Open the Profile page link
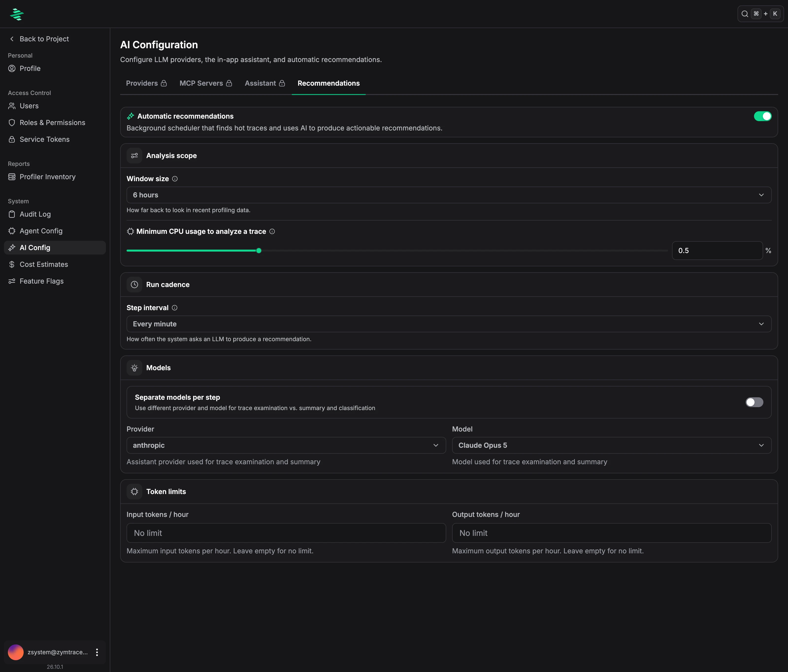This screenshot has width=788, height=672. tap(55, 68)
